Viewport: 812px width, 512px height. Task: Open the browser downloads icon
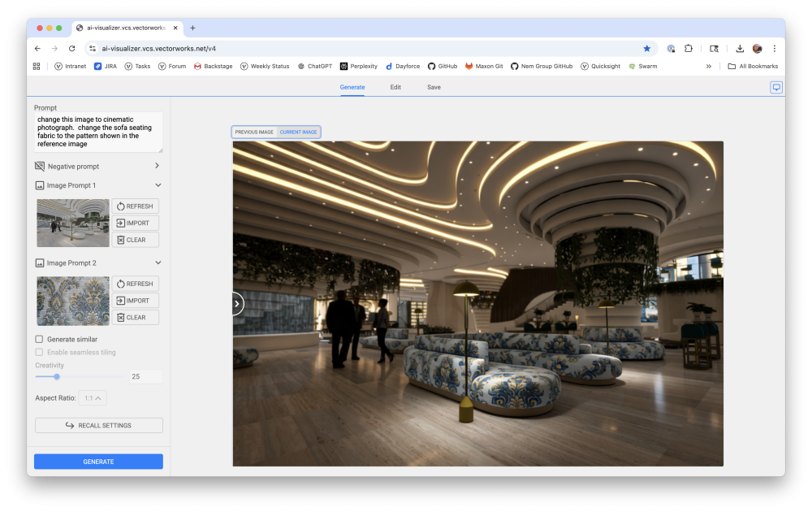click(740, 49)
